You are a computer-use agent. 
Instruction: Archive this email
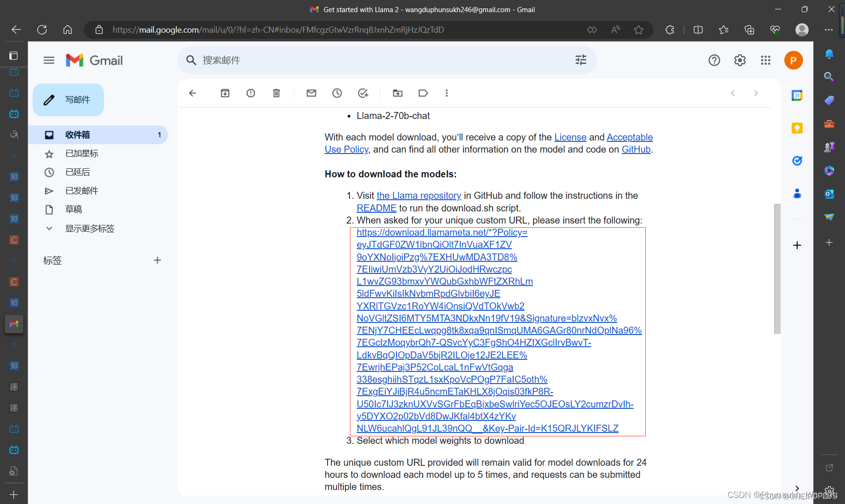click(225, 93)
